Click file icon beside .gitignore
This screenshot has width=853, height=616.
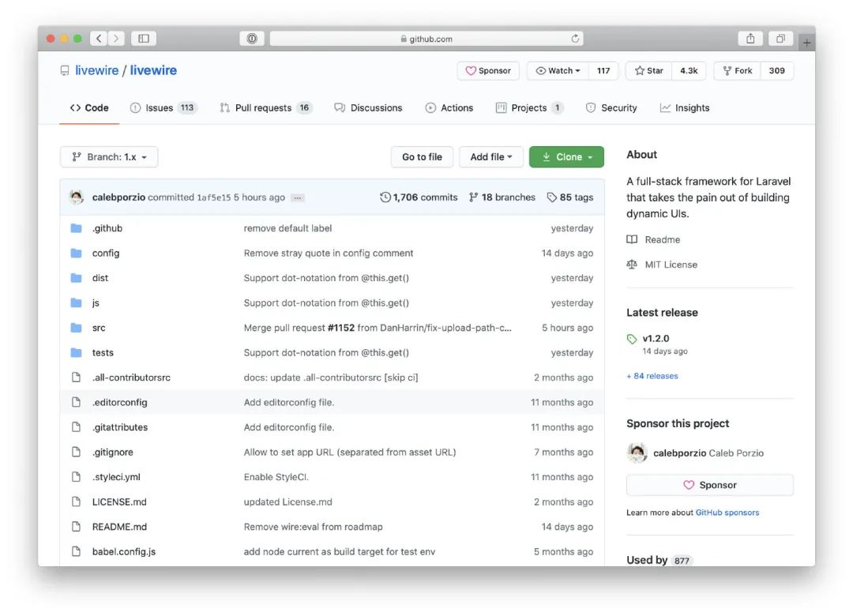click(76, 452)
